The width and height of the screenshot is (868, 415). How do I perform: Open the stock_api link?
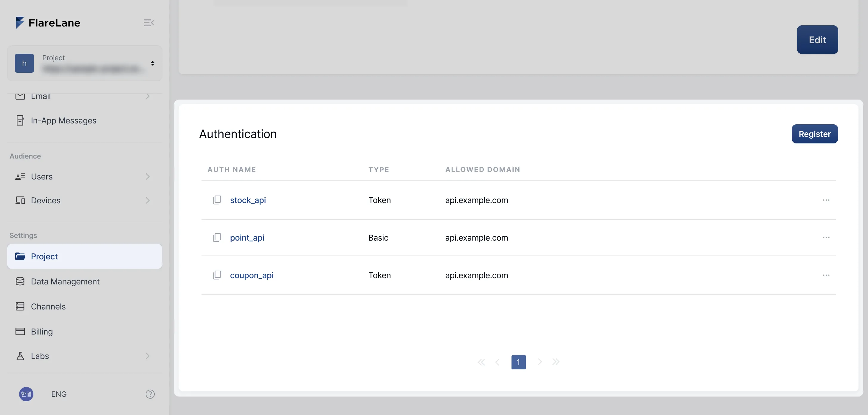pos(248,200)
